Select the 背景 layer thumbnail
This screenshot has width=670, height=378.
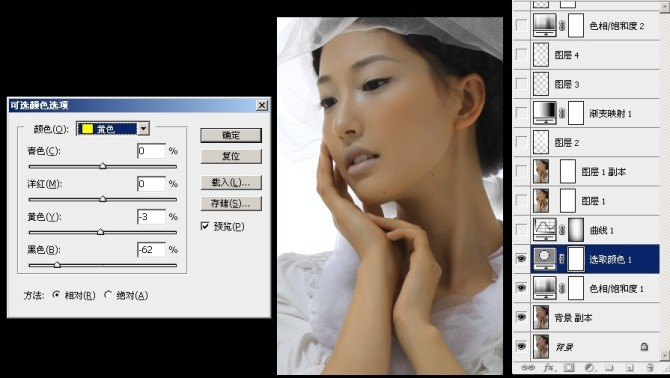[541, 346]
